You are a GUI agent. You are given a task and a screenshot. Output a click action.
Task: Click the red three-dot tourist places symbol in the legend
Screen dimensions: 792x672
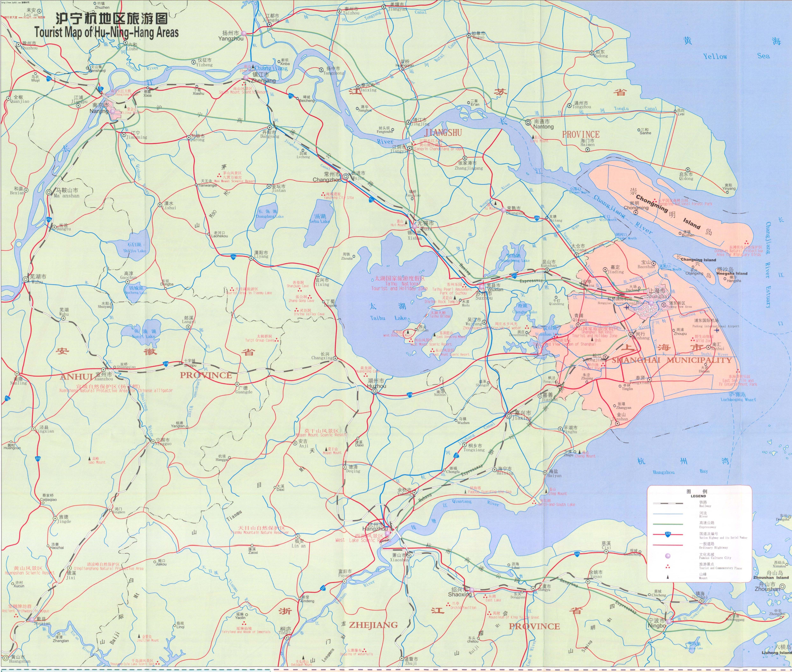[668, 566]
